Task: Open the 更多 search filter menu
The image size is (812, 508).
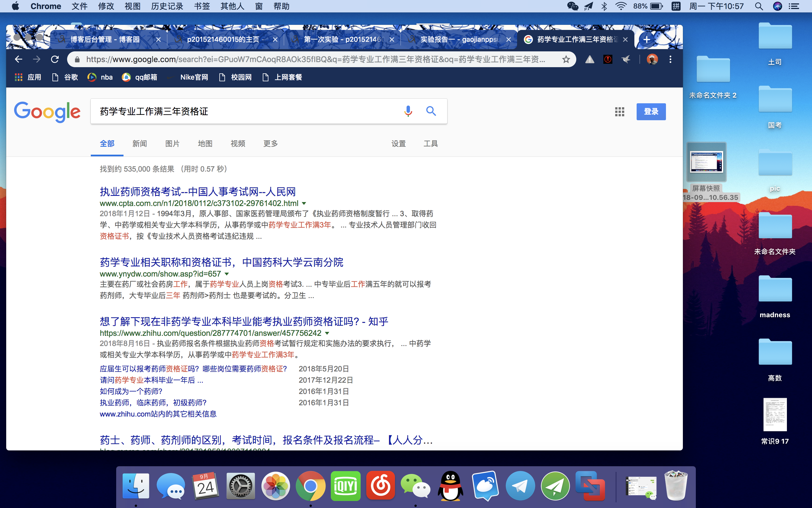Action: click(x=270, y=144)
